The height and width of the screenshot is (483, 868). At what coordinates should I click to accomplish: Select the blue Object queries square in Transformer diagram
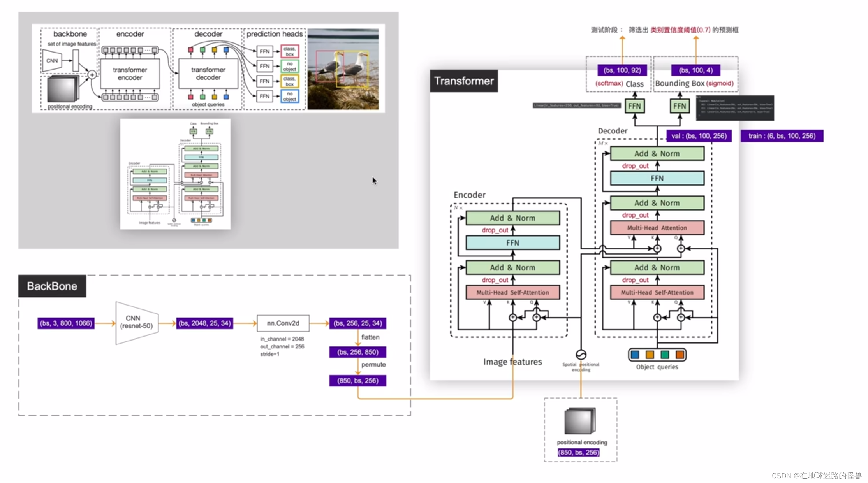635,355
